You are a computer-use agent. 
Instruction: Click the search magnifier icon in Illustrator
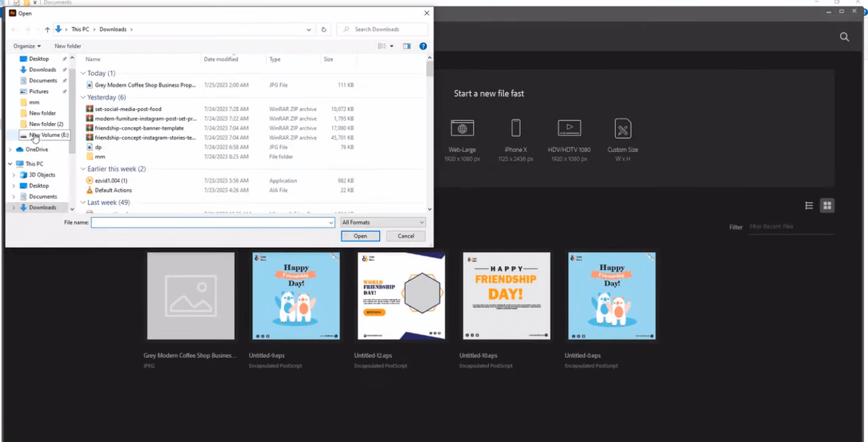tap(845, 37)
